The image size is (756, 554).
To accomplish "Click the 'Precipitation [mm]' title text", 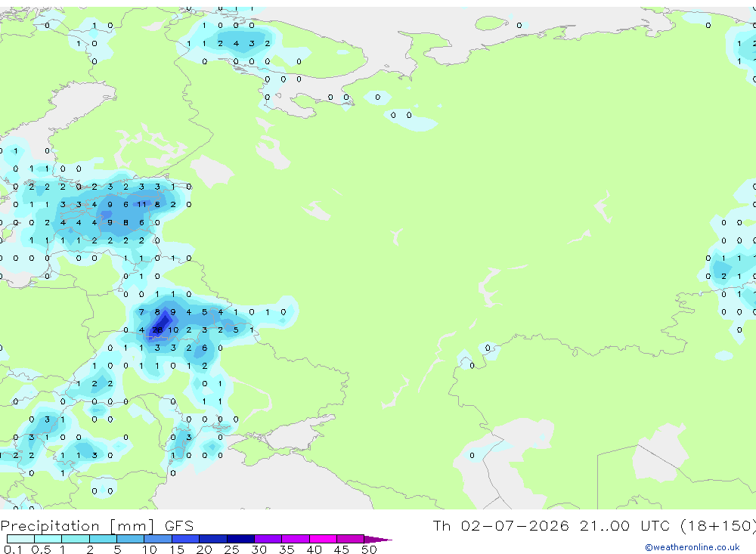I will point(78,525).
